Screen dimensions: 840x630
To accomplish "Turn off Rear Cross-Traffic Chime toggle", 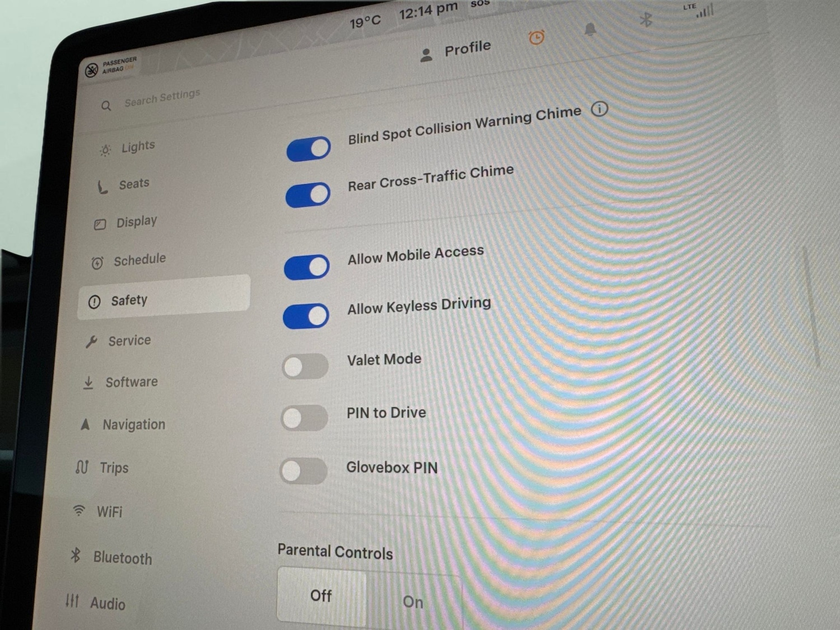I will coord(308,195).
